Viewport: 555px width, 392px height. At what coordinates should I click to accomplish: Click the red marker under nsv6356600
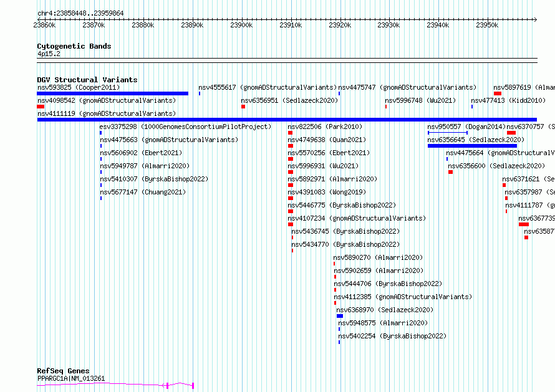point(451,172)
